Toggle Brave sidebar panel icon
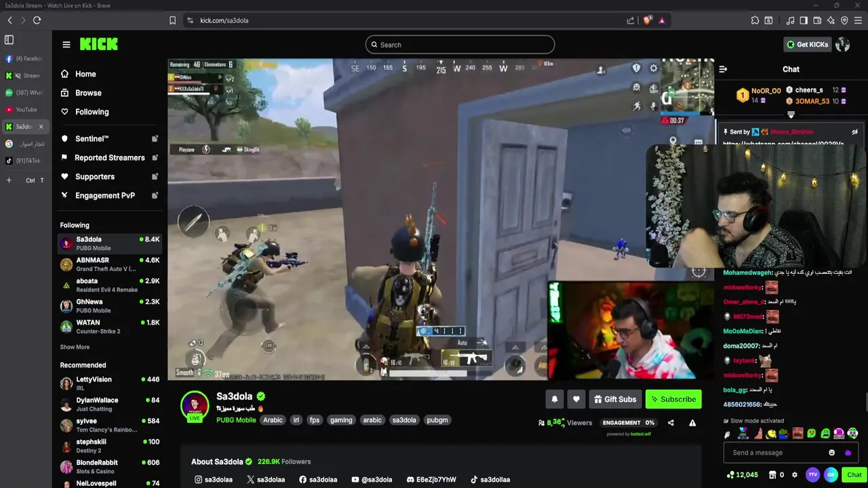This screenshot has width=868, height=488. (x=804, y=20)
